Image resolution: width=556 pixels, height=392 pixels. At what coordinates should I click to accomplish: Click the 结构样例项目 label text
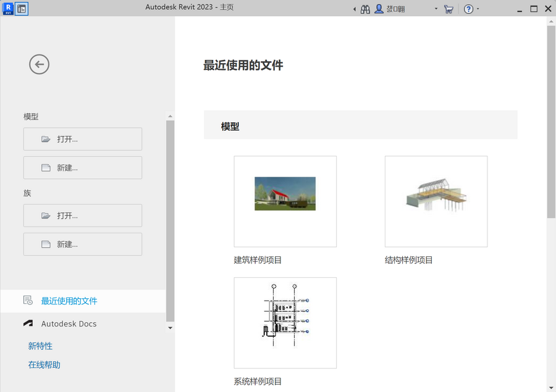pos(409,260)
